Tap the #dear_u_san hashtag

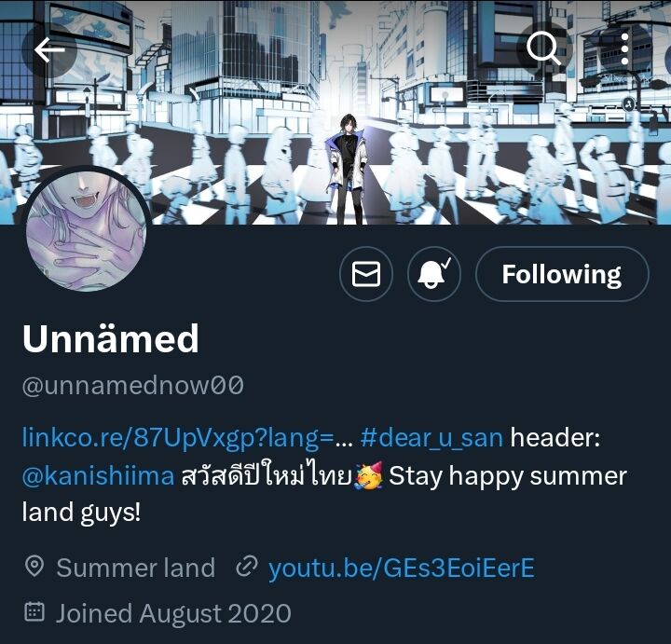coord(431,438)
